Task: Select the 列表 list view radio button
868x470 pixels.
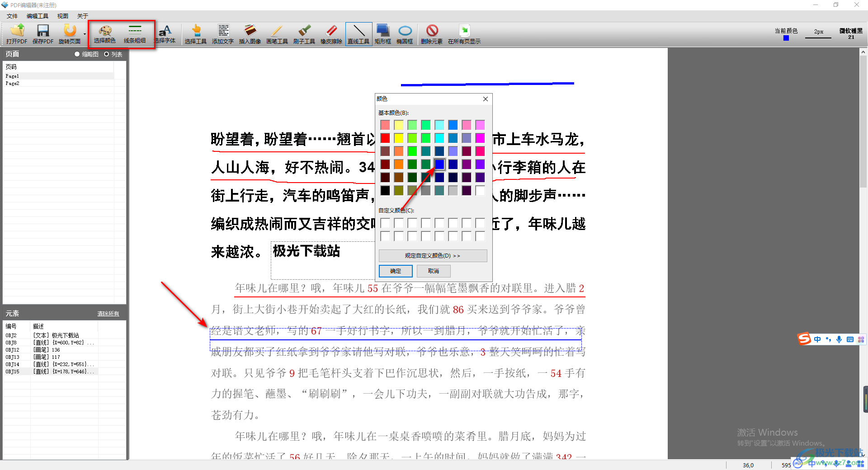Action: (x=107, y=54)
